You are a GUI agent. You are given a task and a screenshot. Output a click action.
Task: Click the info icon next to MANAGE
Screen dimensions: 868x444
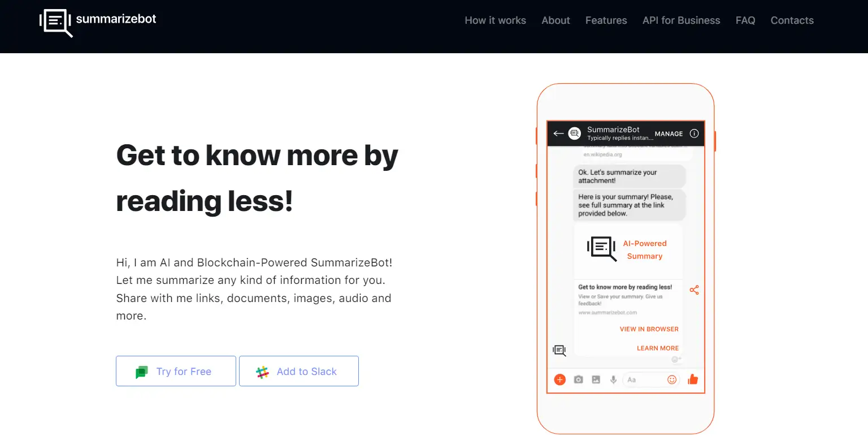[x=694, y=133]
